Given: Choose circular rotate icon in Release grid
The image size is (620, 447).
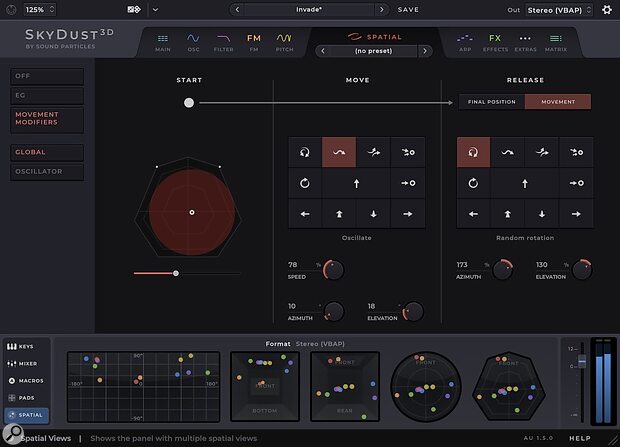Looking at the screenshot, I should coord(473,183).
